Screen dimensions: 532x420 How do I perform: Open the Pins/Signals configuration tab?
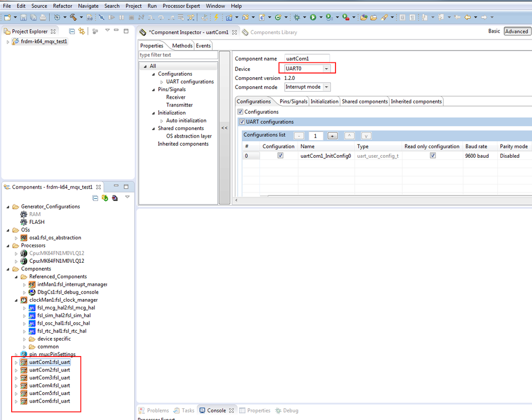pyautogui.click(x=293, y=101)
